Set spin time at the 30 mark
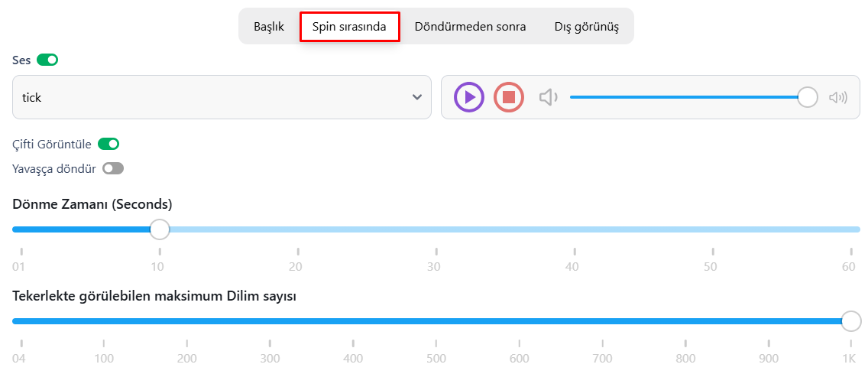 click(x=436, y=229)
